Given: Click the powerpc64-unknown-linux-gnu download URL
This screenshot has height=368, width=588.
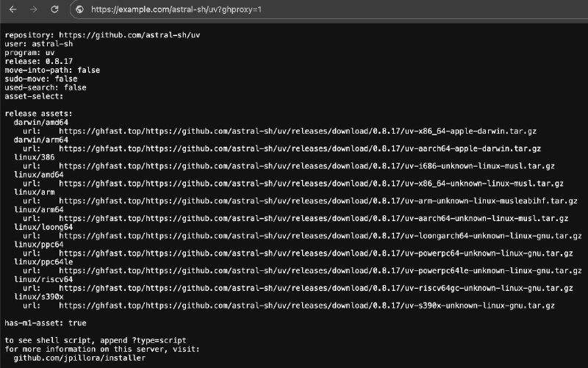Looking at the screenshot, I should [x=316, y=253].
